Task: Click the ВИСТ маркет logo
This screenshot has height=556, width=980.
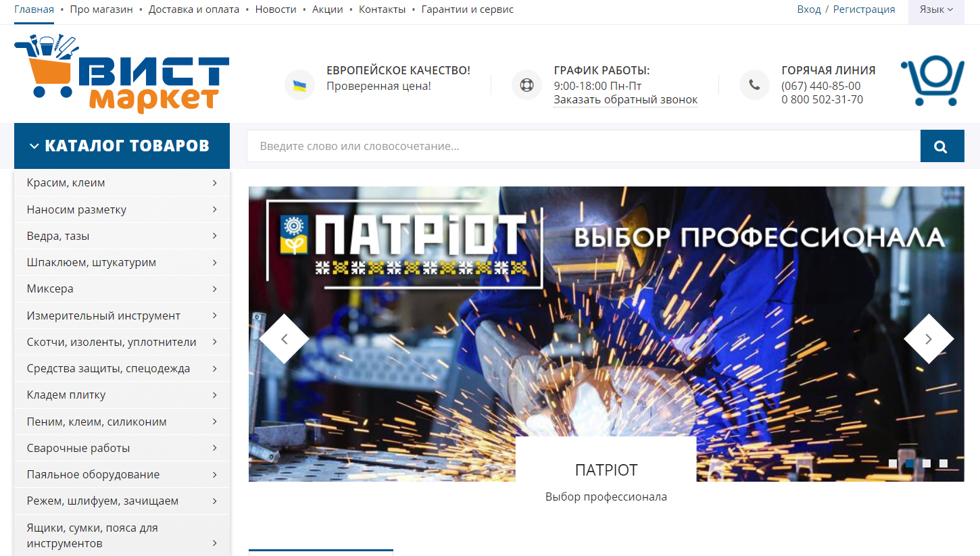Action: 122,74
